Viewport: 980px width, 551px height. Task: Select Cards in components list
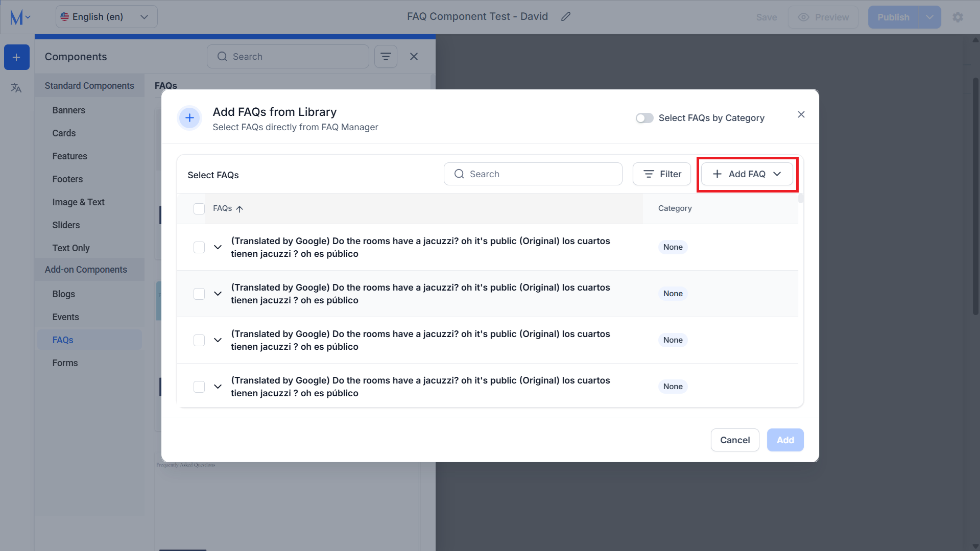[x=64, y=133]
